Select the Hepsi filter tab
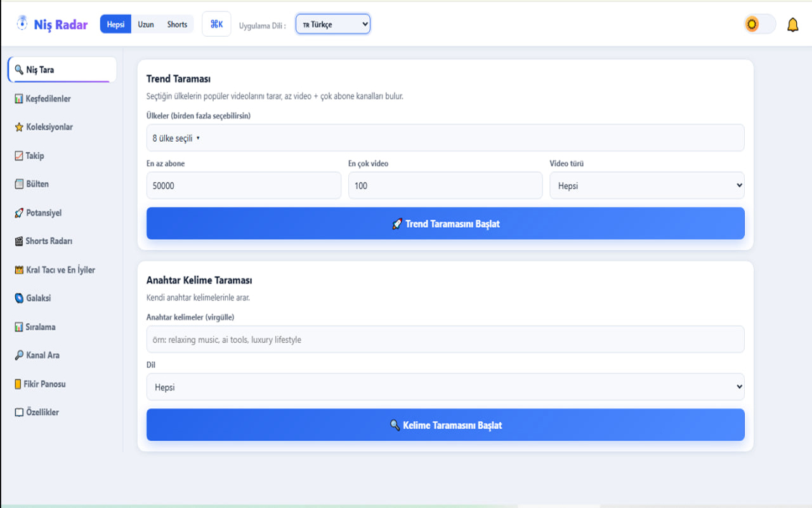This screenshot has height=508, width=812. coord(115,24)
